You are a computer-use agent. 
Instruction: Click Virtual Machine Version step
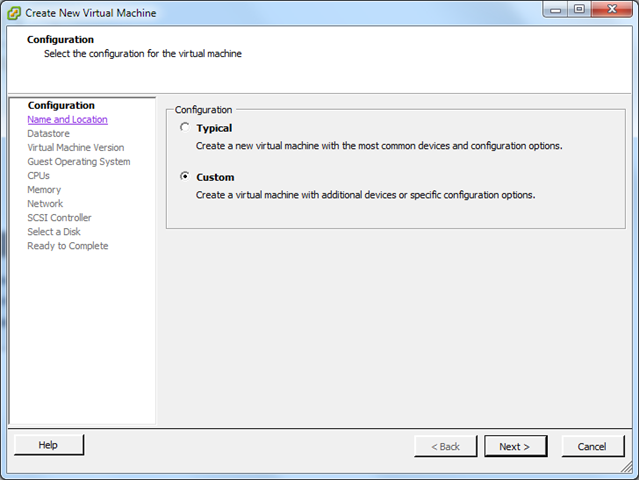(x=76, y=148)
